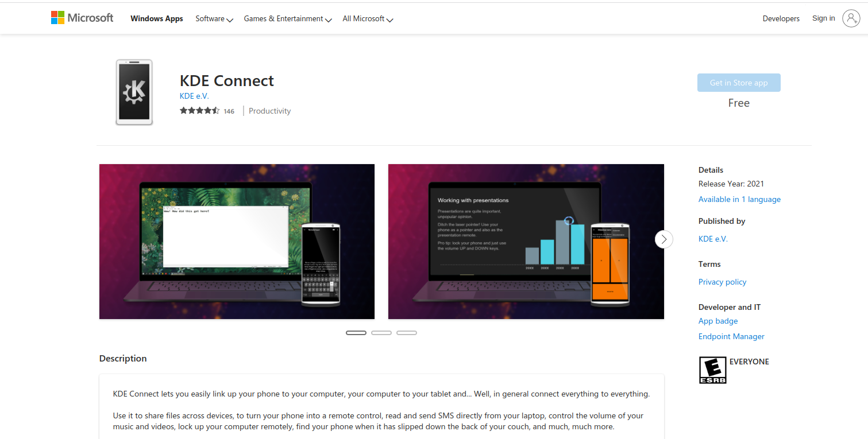This screenshot has width=868, height=439.
Task: Open the KDE e.V. link under the app title
Action: coord(194,96)
